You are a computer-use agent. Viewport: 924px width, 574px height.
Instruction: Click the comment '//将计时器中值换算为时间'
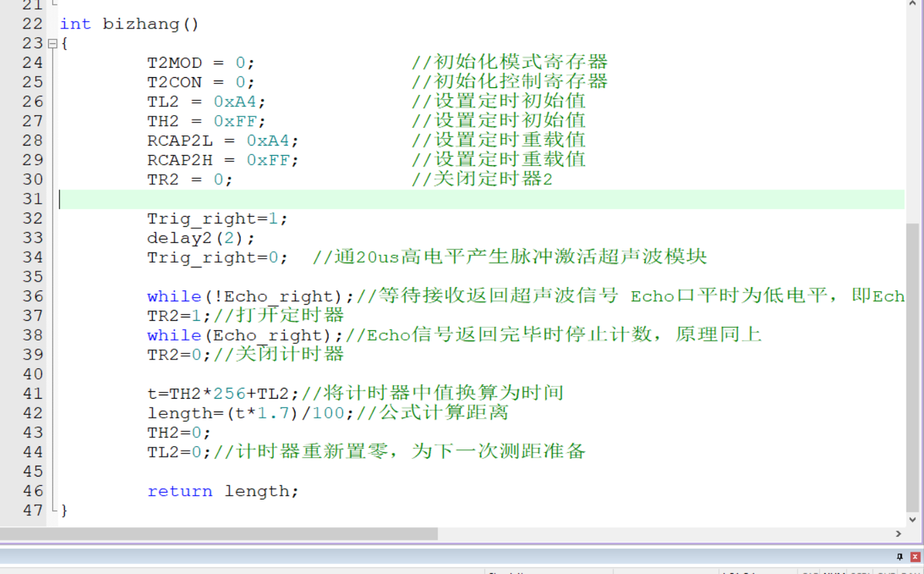[432, 393]
